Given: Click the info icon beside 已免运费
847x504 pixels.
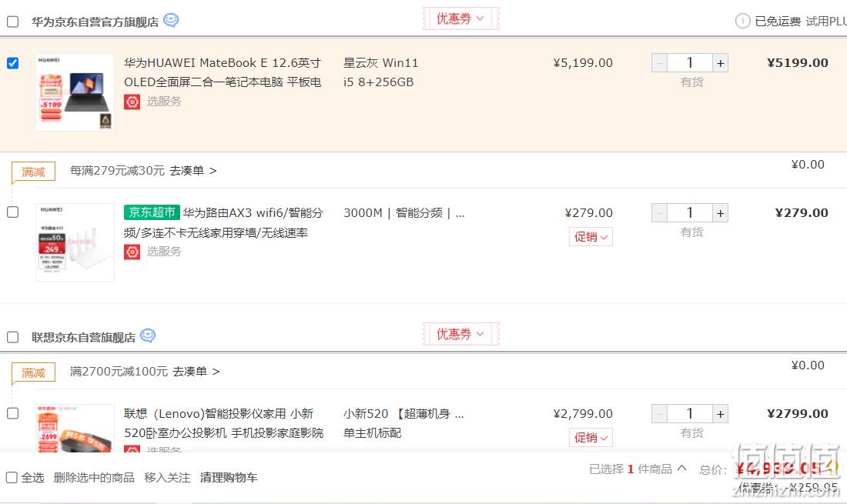Looking at the screenshot, I should pos(743,21).
